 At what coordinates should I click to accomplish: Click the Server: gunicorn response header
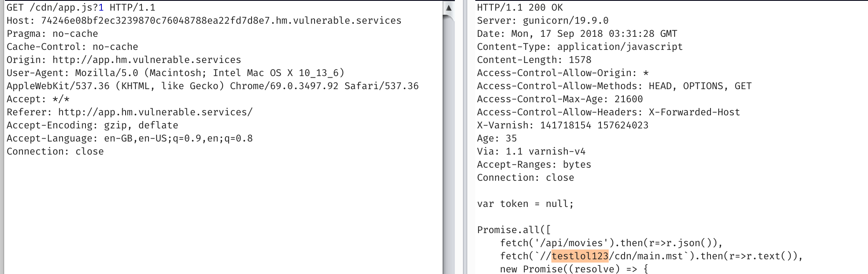click(542, 21)
